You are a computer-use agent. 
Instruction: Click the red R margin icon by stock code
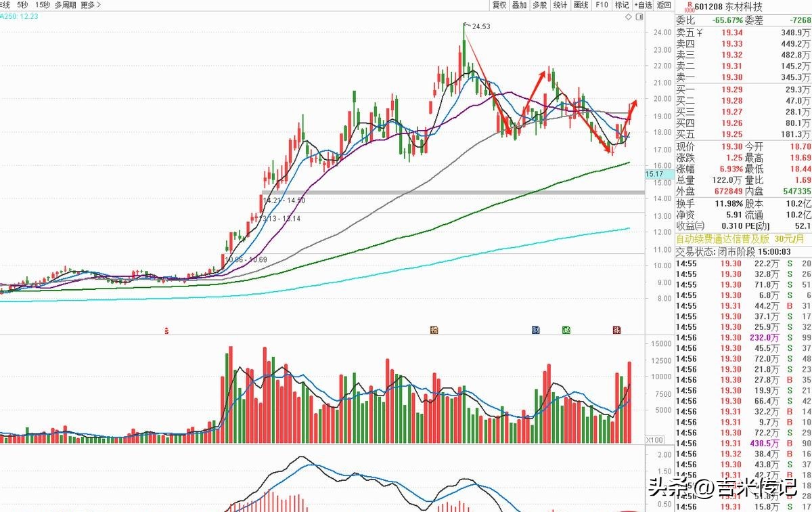[x=689, y=8]
